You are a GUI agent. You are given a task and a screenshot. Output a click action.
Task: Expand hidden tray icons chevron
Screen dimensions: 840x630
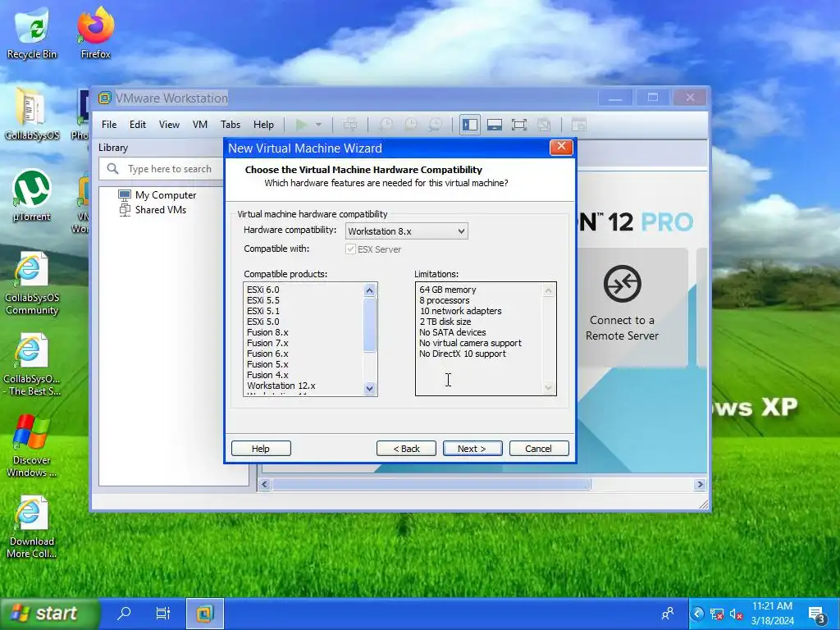(697, 614)
